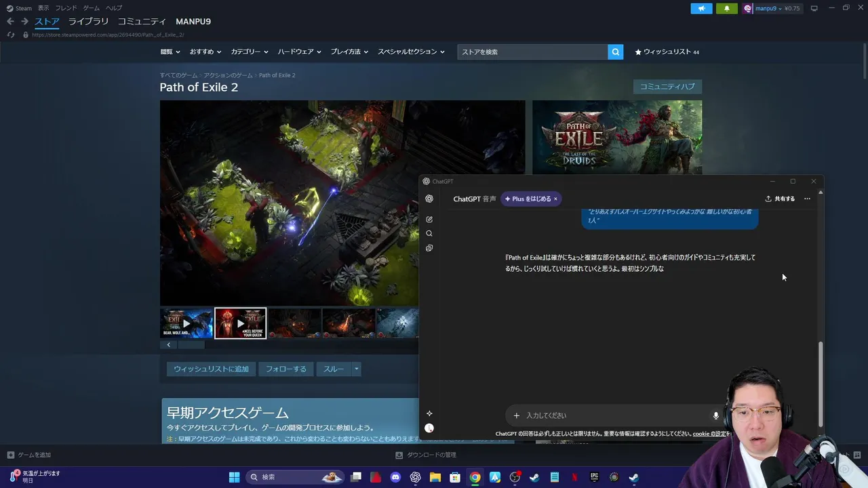The image size is (868, 488).
Task: Expand the スペシャルセクション dropdown
Action: coord(411,52)
